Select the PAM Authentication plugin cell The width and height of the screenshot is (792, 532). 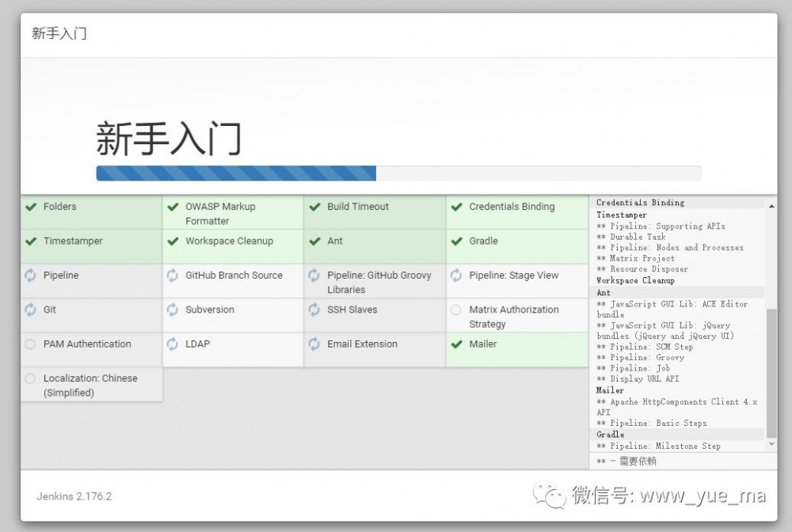(86, 344)
